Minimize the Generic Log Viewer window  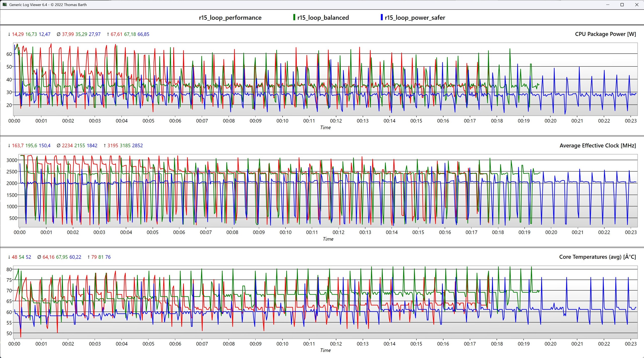[608, 5]
